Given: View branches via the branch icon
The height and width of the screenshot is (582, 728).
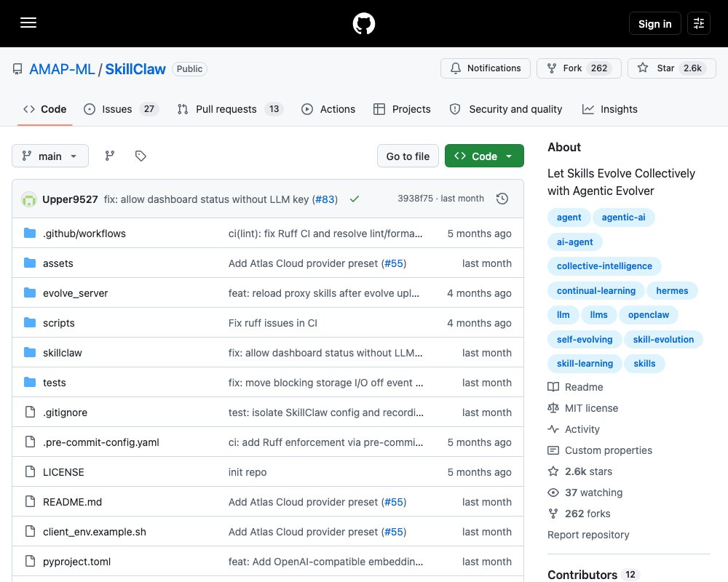Looking at the screenshot, I should 110,156.
